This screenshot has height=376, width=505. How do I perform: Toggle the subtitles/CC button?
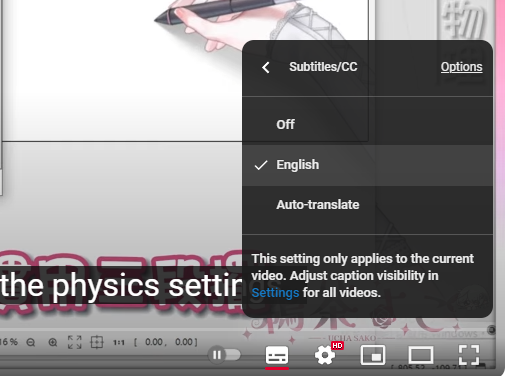(x=277, y=355)
